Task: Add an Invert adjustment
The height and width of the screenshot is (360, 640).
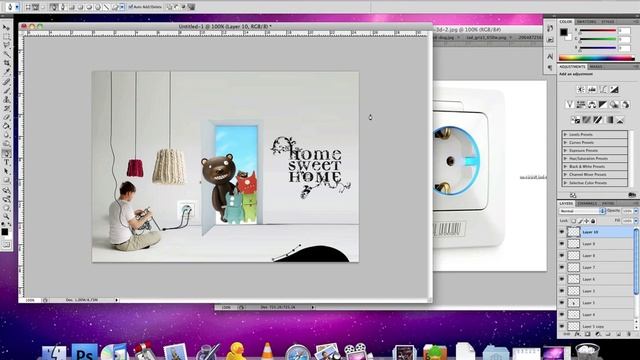Action: click(575, 120)
